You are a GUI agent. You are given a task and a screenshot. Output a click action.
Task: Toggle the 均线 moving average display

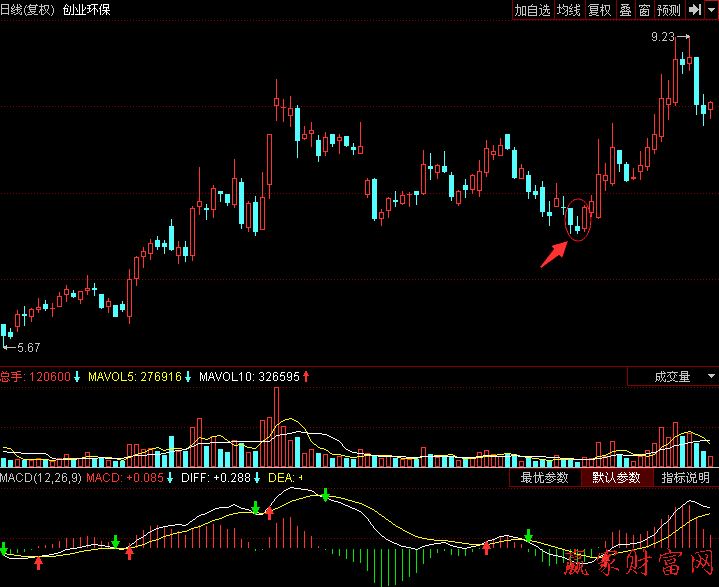(x=569, y=10)
